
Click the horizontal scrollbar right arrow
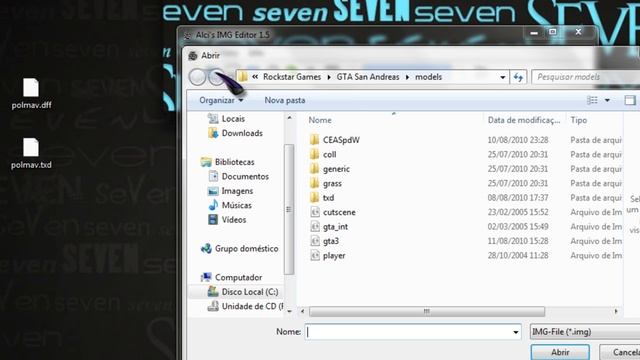pos(616,311)
